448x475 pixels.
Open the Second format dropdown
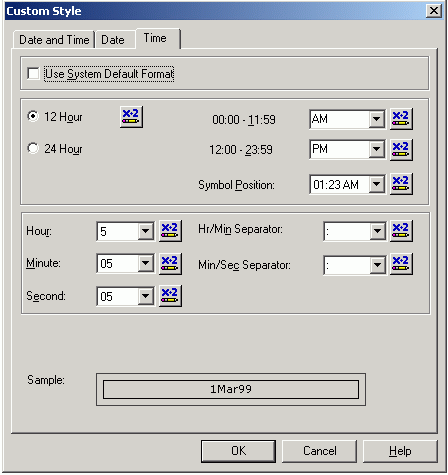[146, 296]
